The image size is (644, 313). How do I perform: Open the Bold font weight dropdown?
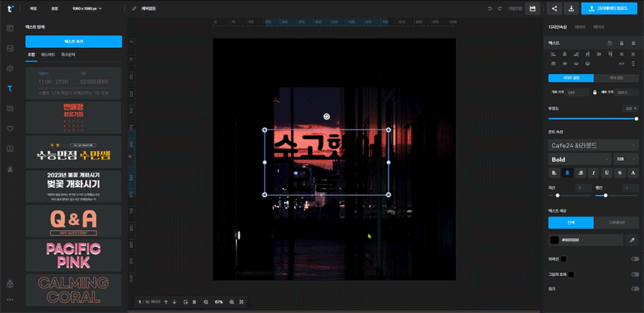pos(579,159)
